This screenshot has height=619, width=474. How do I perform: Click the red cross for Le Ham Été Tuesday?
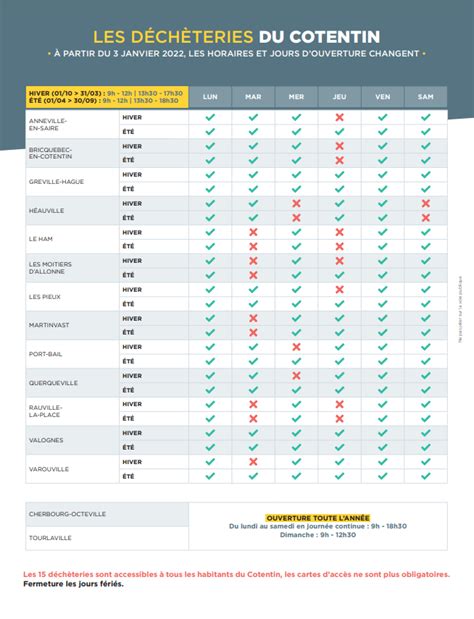(253, 246)
